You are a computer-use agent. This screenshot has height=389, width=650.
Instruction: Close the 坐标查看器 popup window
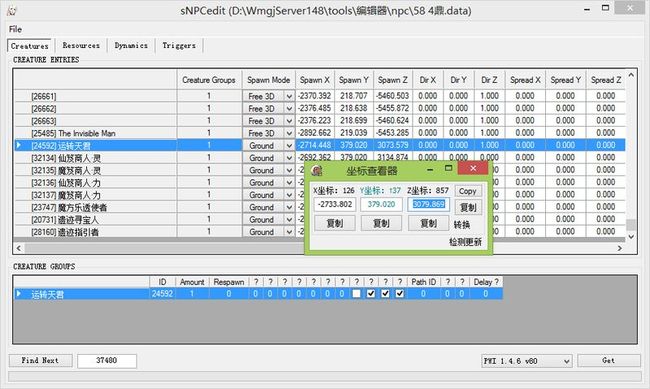point(473,168)
